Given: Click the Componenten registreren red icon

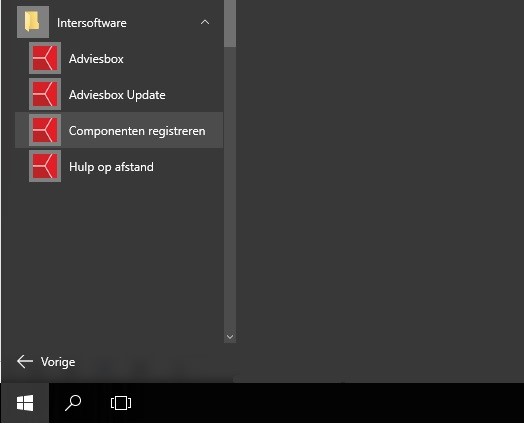Looking at the screenshot, I should [x=45, y=130].
